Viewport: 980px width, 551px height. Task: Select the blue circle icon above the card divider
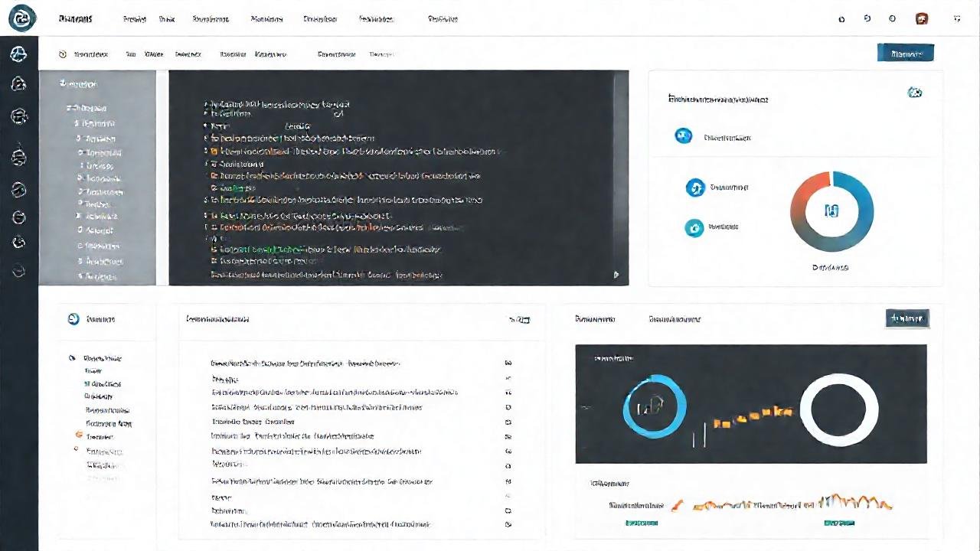pos(683,136)
